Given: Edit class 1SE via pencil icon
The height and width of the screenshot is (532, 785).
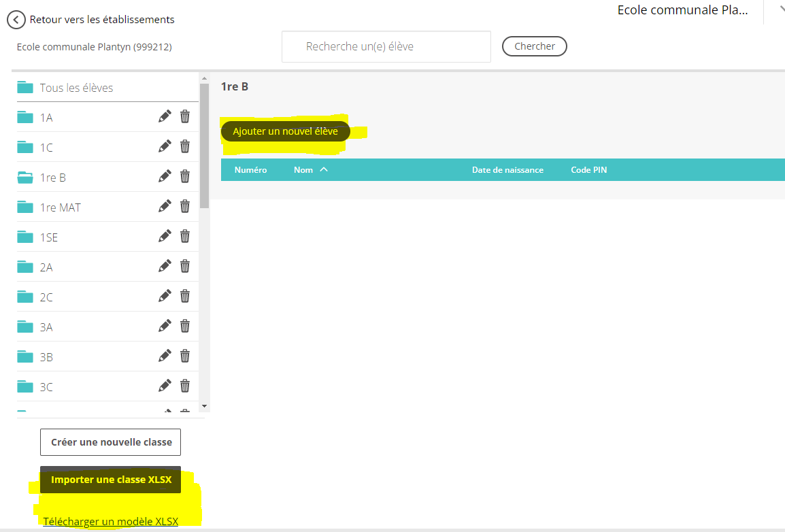Looking at the screenshot, I should (x=165, y=237).
